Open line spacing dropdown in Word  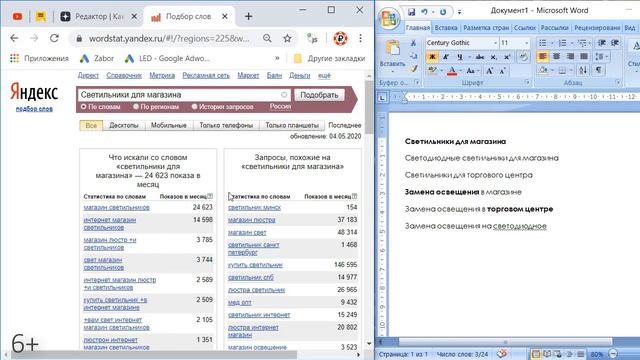601,56
